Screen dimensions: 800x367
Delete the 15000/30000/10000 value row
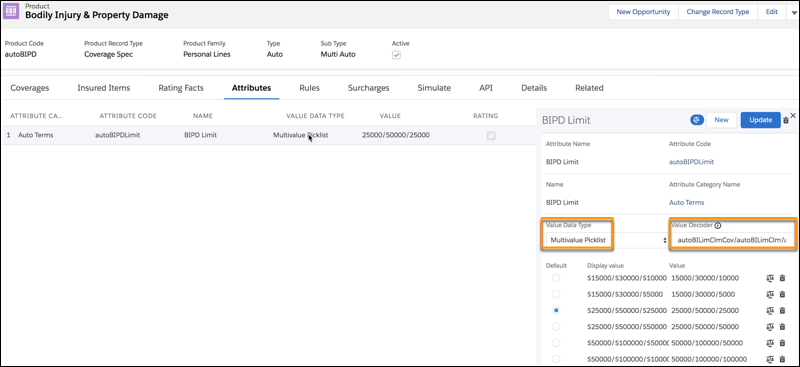(x=783, y=278)
